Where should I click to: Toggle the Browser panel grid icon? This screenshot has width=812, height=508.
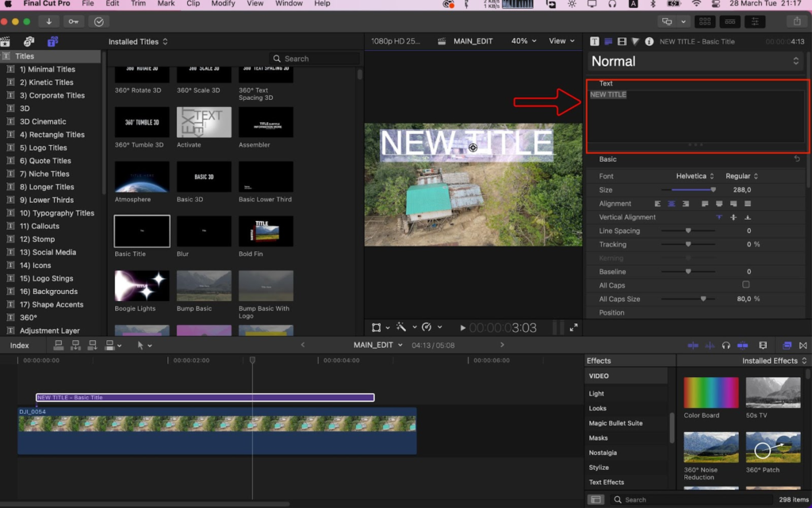[x=705, y=21]
